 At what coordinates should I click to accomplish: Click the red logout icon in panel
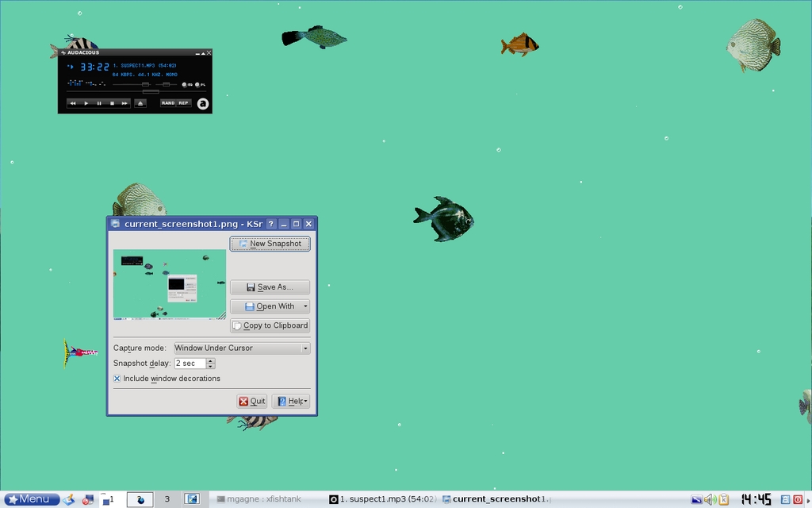click(x=798, y=499)
